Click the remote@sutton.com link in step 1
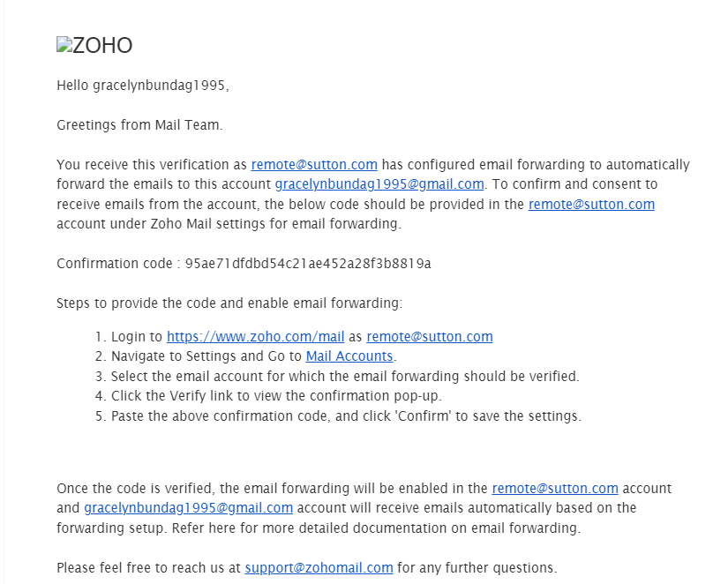728x584 pixels. (430, 337)
